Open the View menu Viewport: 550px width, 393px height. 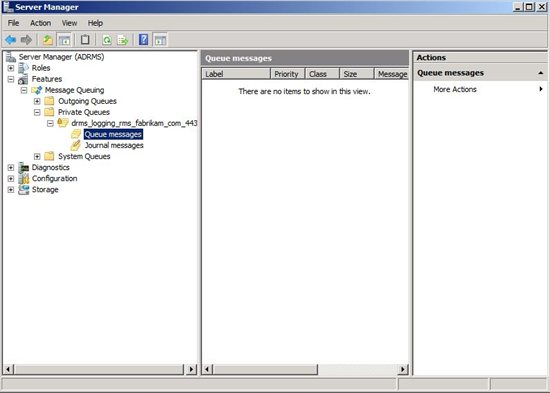tap(69, 23)
